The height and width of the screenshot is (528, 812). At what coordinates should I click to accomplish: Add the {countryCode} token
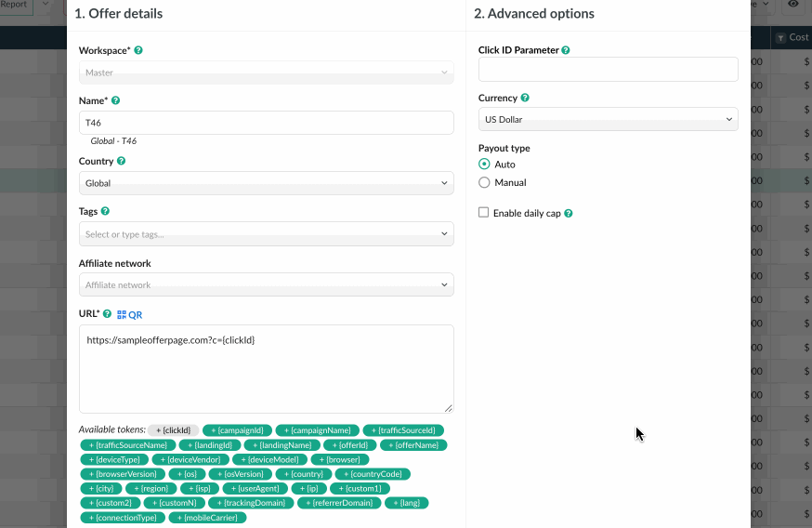[373, 474]
